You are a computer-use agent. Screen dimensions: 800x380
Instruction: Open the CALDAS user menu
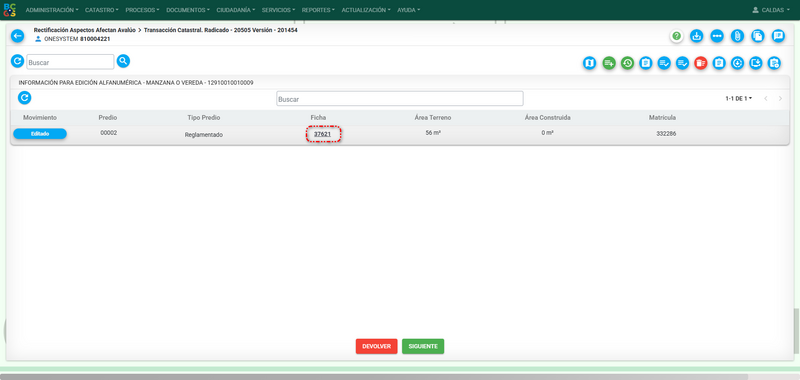[771, 10]
